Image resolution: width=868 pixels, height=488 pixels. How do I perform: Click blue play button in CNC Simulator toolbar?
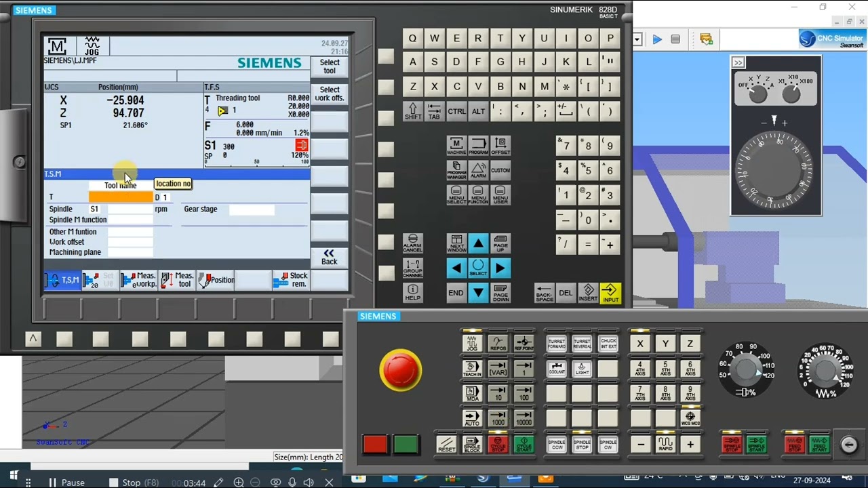click(657, 39)
